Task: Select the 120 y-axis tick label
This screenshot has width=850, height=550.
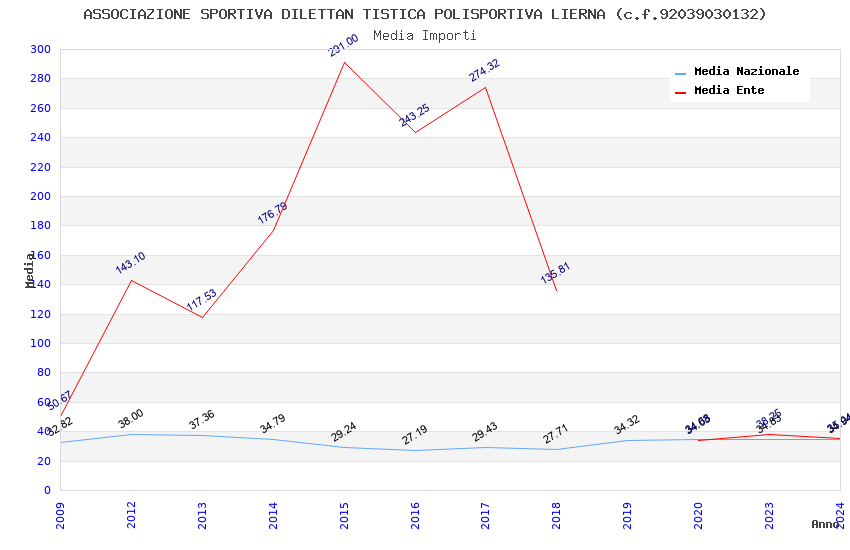Action: click(41, 314)
